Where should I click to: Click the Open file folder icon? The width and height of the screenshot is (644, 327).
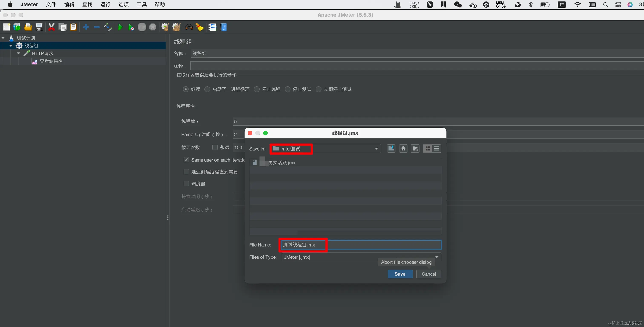point(28,27)
